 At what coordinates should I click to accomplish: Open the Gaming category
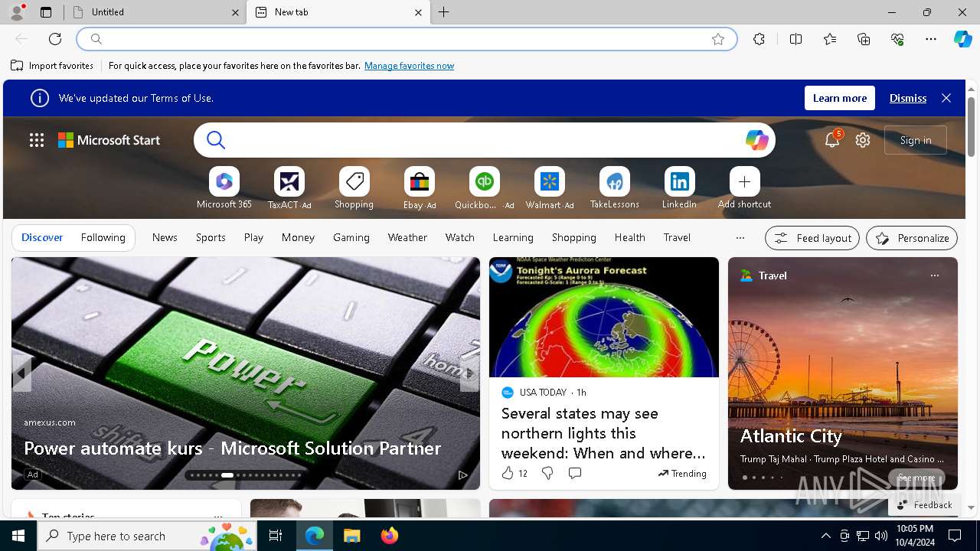coord(351,238)
